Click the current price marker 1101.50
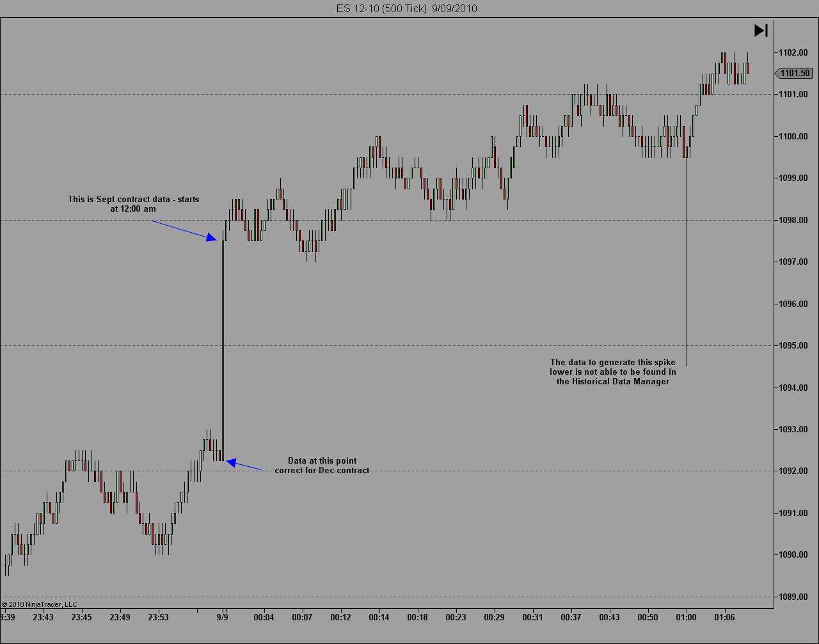 pyautogui.click(x=794, y=74)
